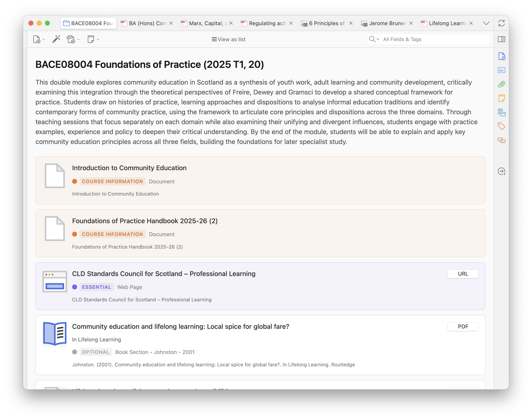Expand the new document dropdown arrow

(44, 39)
